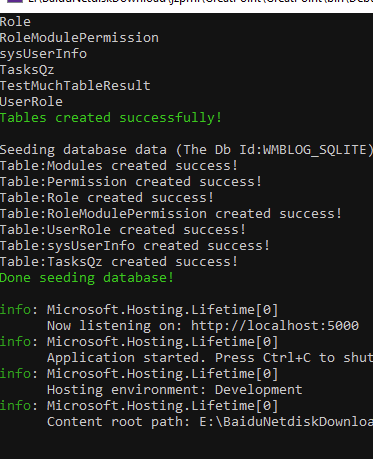Image resolution: width=373 pixels, height=459 pixels.
Task: Click 'Table:Permission created success!' line
Action: pyautogui.click(x=131, y=182)
